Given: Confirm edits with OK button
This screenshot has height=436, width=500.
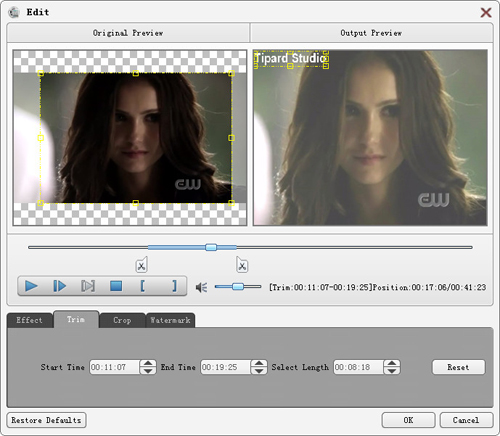Looking at the screenshot, I should pos(408,420).
